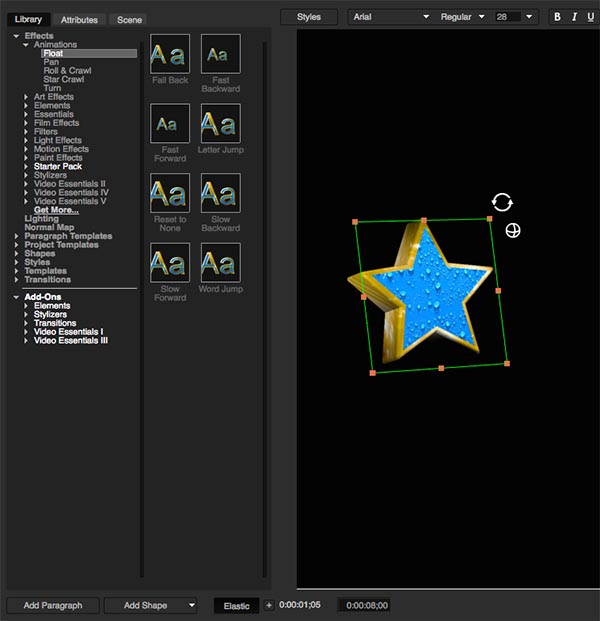Select the Fall Back animation preset
This screenshot has height=621, width=600.
[x=169, y=54]
